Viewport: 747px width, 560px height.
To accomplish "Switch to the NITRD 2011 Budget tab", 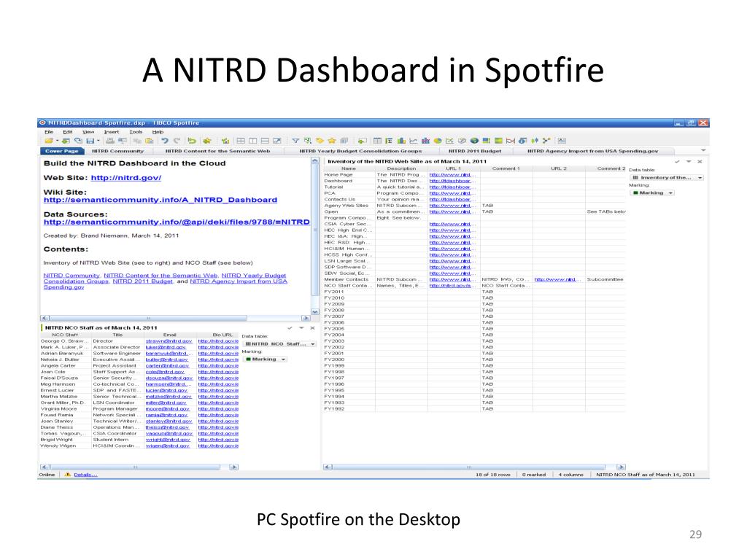I will click(475, 151).
